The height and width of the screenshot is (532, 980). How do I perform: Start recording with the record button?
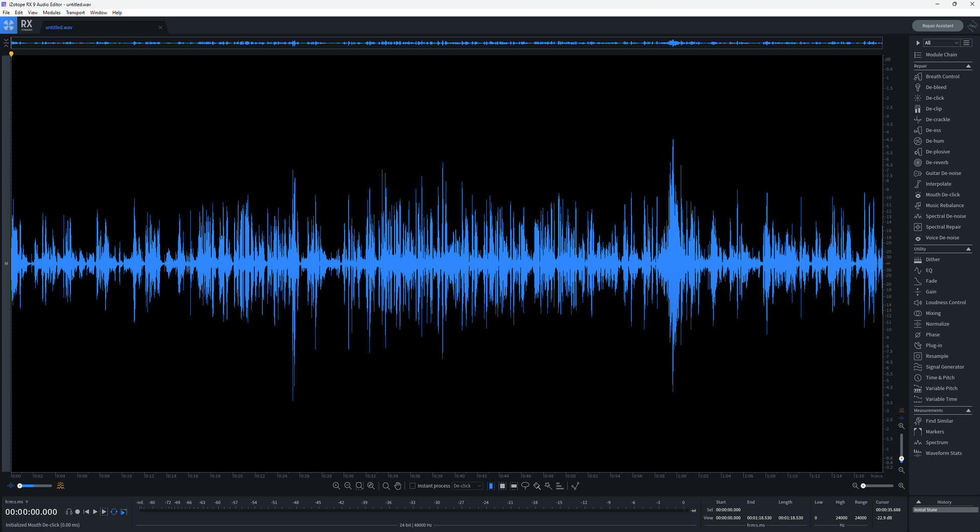tap(77, 512)
